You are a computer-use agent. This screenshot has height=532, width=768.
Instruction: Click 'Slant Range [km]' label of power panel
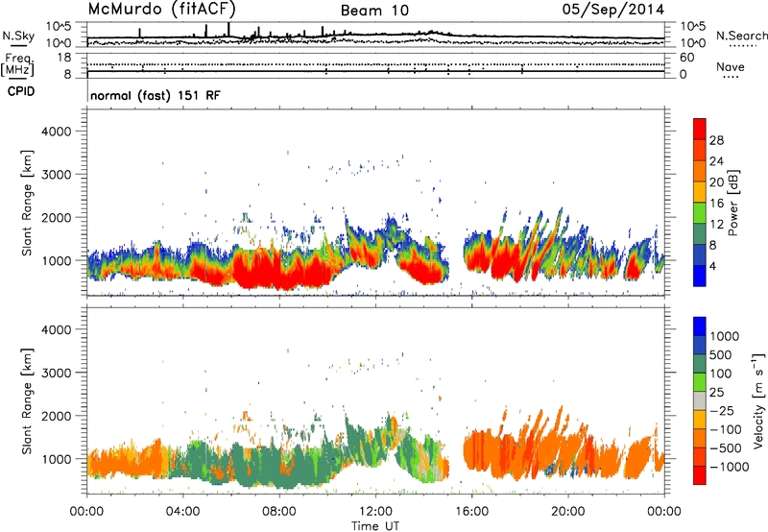(27, 203)
